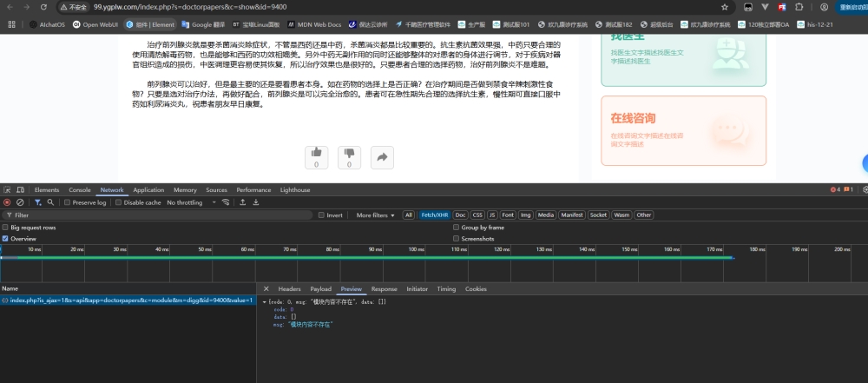Open the browser extensions puzzle icon
The image size is (868, 383).
[799, 7]
